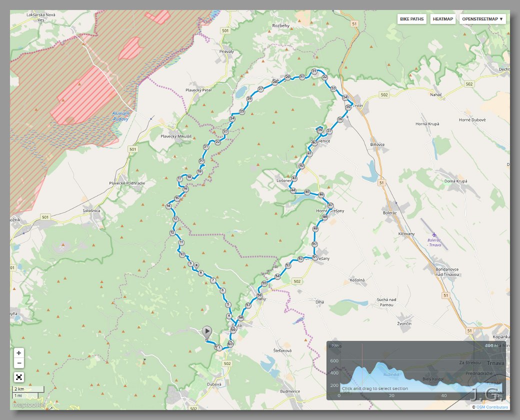Select kilometer marker 42 on route
This screenshot has height=420, width=520.
(x=301, y=166)
